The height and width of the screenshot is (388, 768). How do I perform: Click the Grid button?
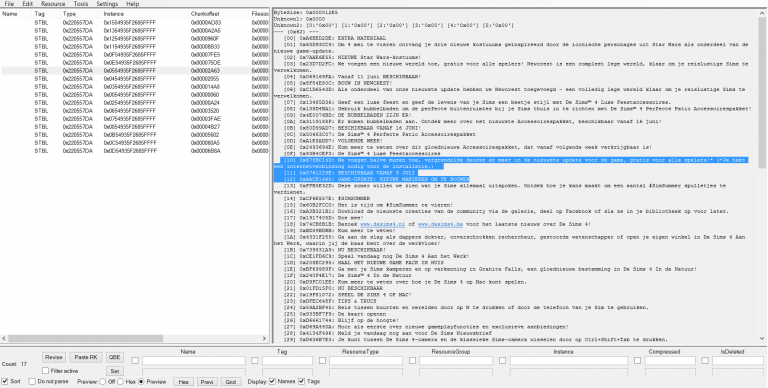pos(231,382)
